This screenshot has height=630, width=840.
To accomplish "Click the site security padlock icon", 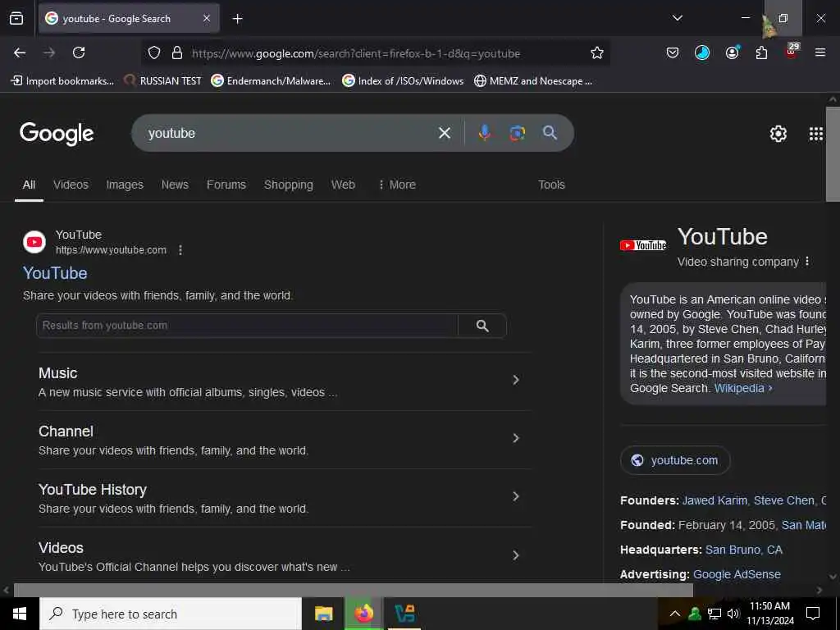I will pos(177,52).
